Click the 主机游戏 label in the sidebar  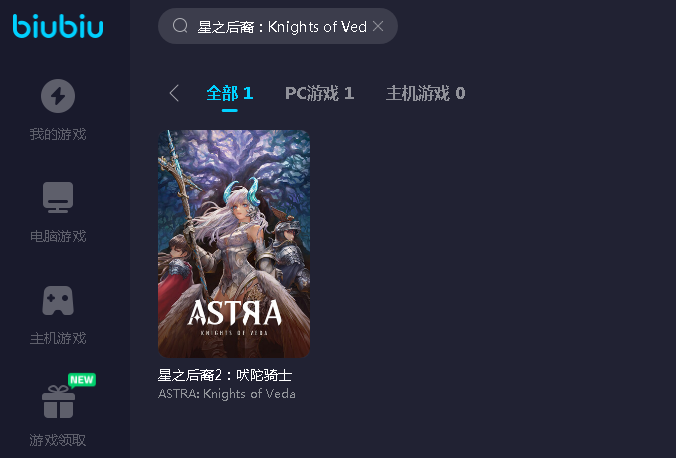coord(58,338)
